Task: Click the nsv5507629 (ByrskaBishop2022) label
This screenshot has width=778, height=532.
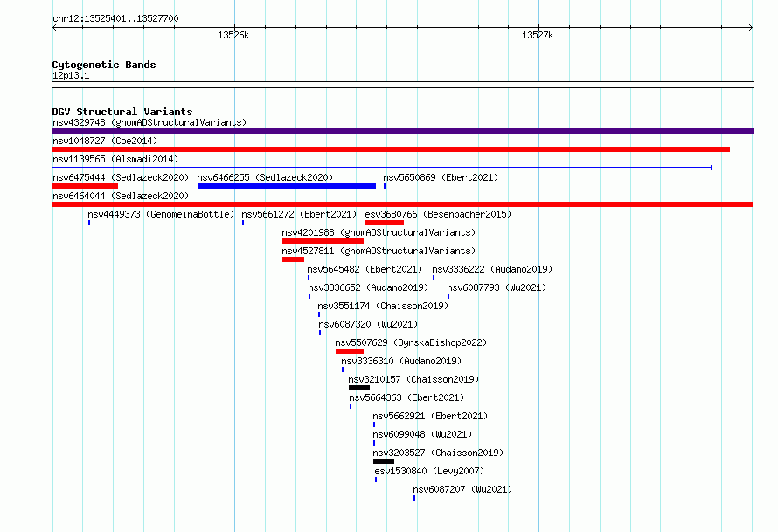Action: (411, 342)
